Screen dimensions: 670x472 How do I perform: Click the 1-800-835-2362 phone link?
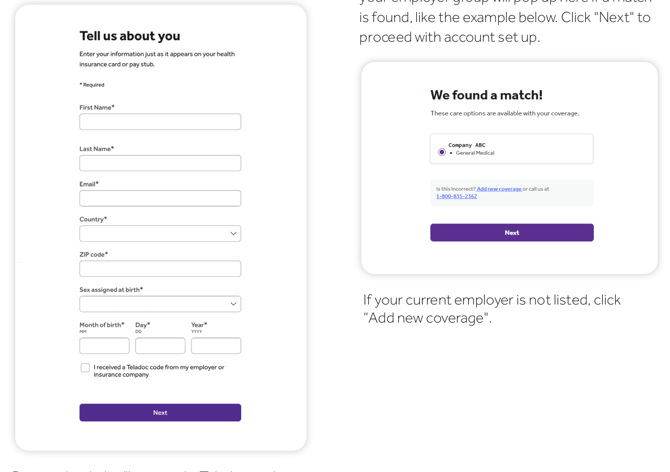tap(457, 196)
